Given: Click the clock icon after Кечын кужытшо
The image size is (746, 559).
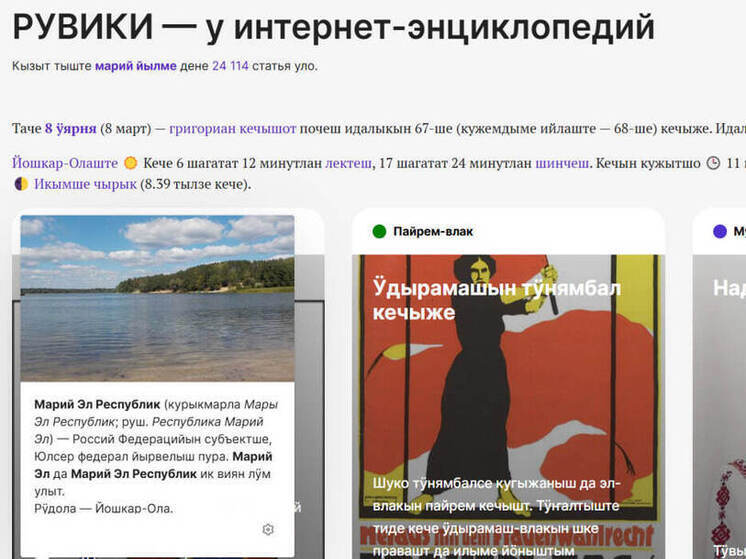Looking at the screenshot, I should [x=713, y=163].
